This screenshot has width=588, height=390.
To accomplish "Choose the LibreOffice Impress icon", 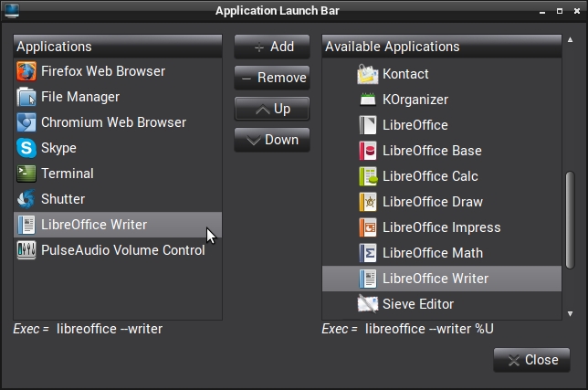I will pyautogui.click(x=367, y=227).
